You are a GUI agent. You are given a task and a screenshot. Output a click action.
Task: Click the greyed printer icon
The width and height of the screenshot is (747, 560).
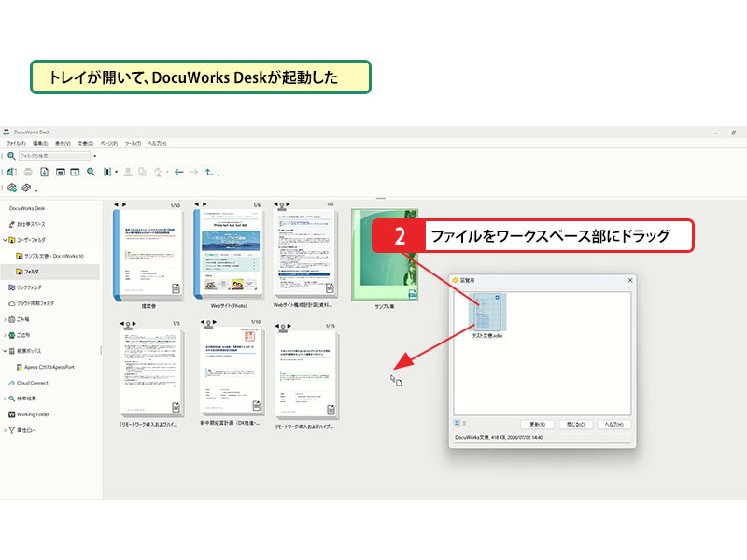[28, 172]
